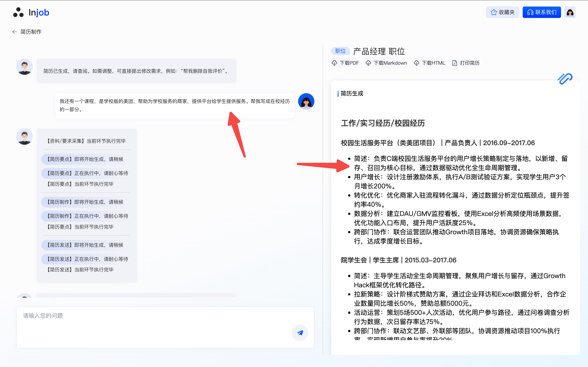Click the user avatar beside the chat message

[306, 102]
